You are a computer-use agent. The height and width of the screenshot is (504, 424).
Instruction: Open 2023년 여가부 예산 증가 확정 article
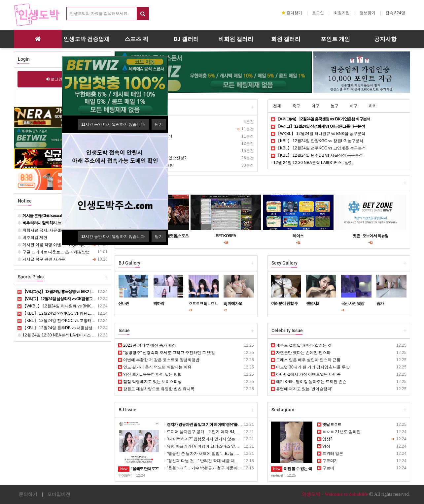coord(150,345)
